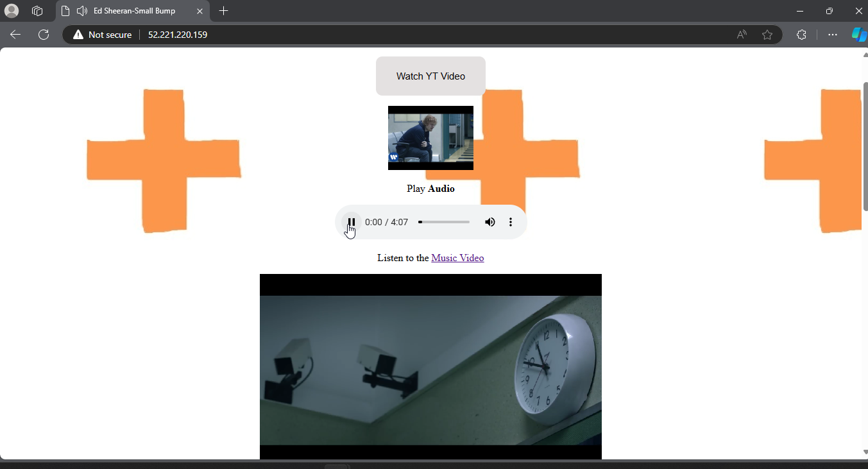Screen dimensions: 868x469
Task: Open the tab actions menu
Action: tap(37, 11)
